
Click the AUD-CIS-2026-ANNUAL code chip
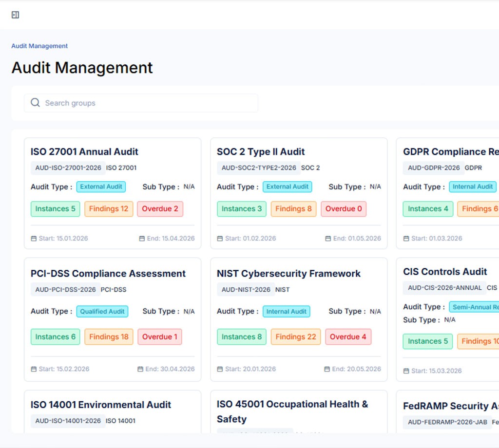444,288
